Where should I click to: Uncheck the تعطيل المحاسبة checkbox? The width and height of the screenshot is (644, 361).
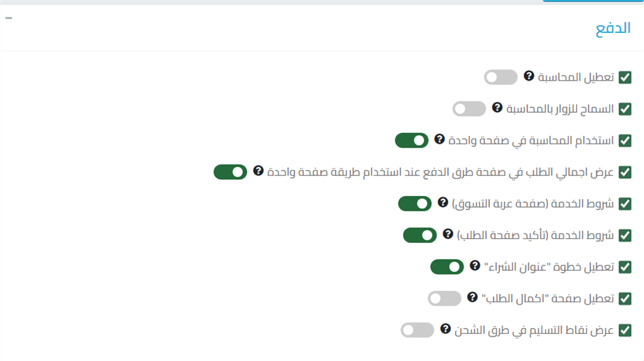click(x=625, y=77)
